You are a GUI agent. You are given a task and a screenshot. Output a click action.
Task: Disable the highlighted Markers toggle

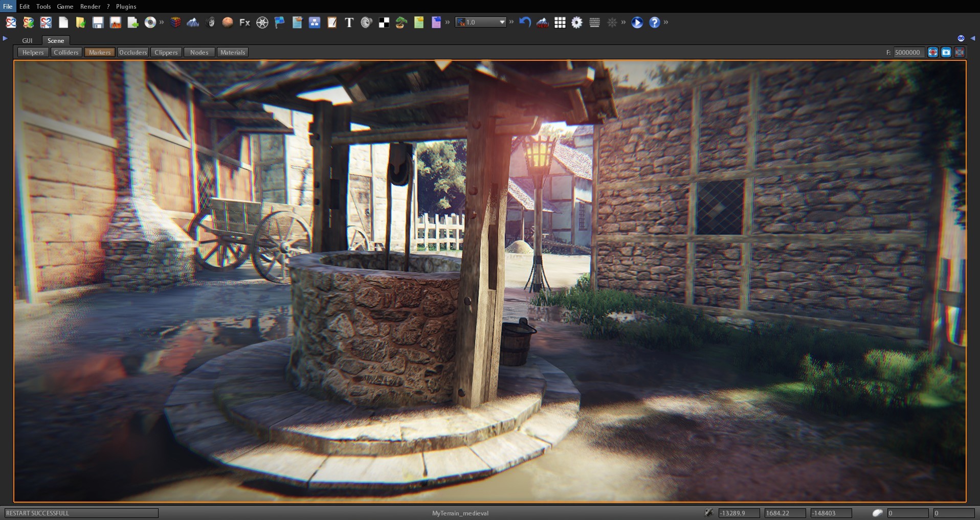(x=100, y=52)
